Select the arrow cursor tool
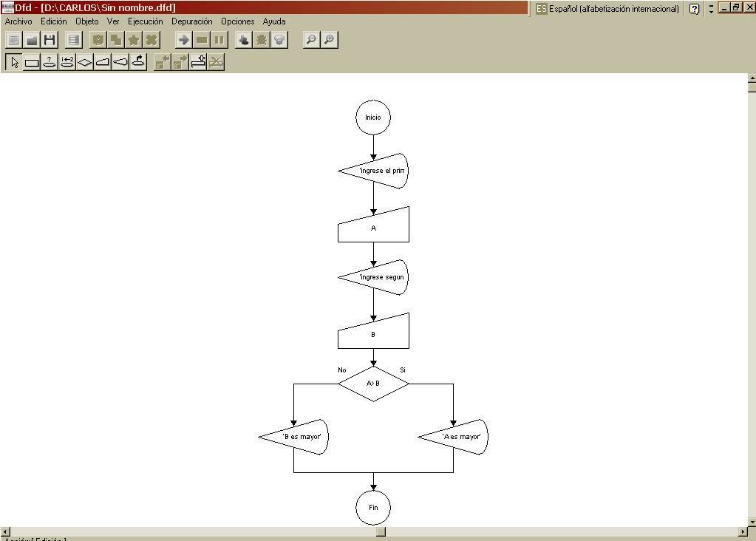Image resolution: width=756 pixels, height=541 pixels. 13,62
